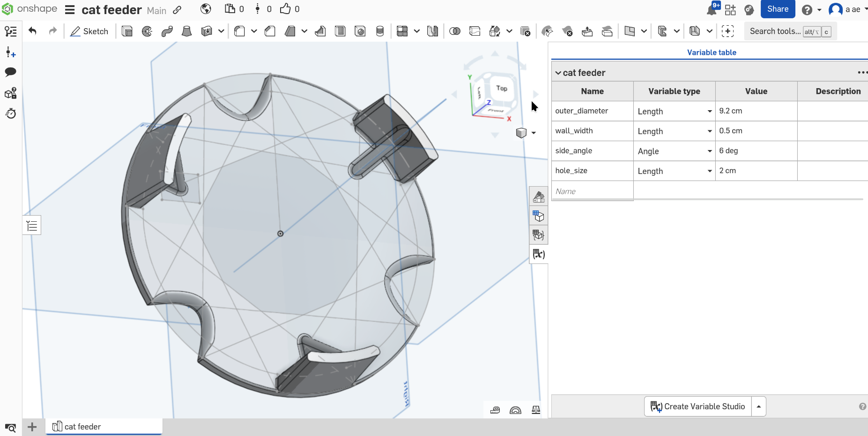
Task: Click the Search tools box
Action: pyautogui.click(x=791, y=31)
